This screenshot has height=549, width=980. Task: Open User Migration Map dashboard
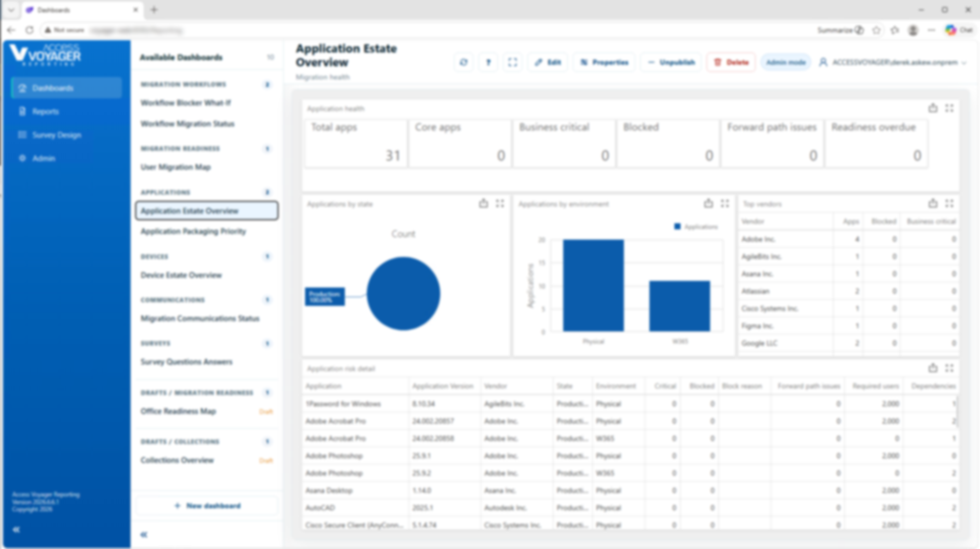pyautogui.click(x=207, y=167)
